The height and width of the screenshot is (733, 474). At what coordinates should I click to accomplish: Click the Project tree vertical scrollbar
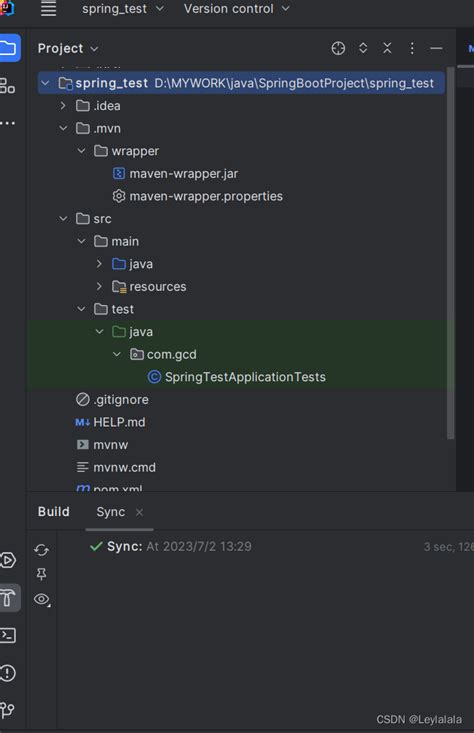(x=451, y=252)
